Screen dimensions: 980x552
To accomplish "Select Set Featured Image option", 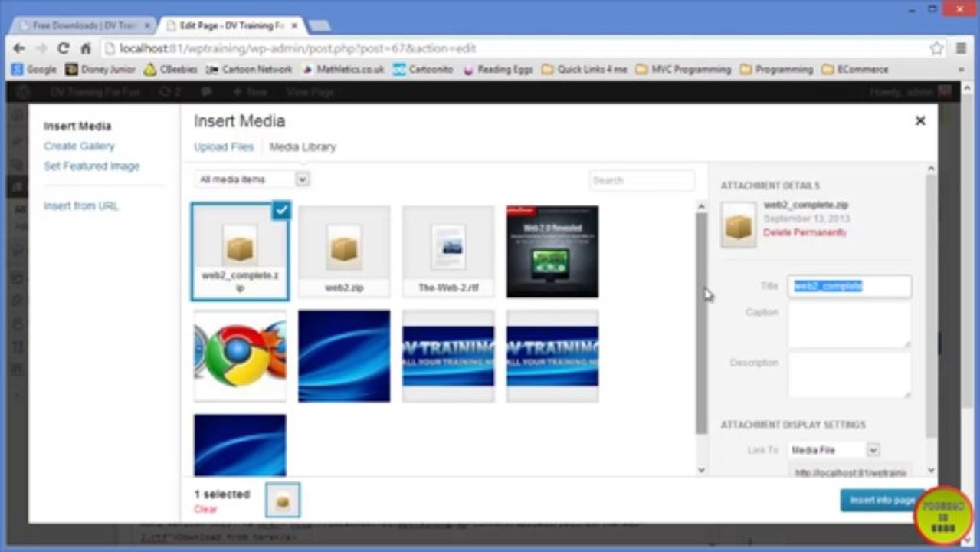I will click(x=92, y=166).
